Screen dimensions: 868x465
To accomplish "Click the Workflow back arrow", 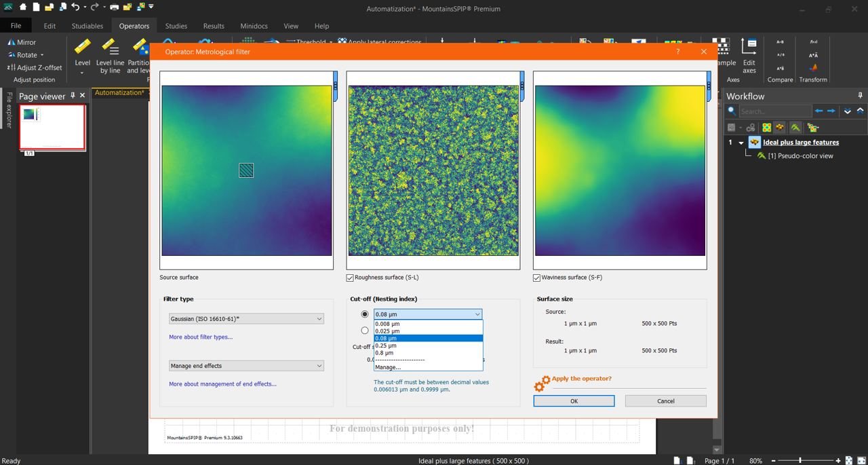I will point(819,111).
